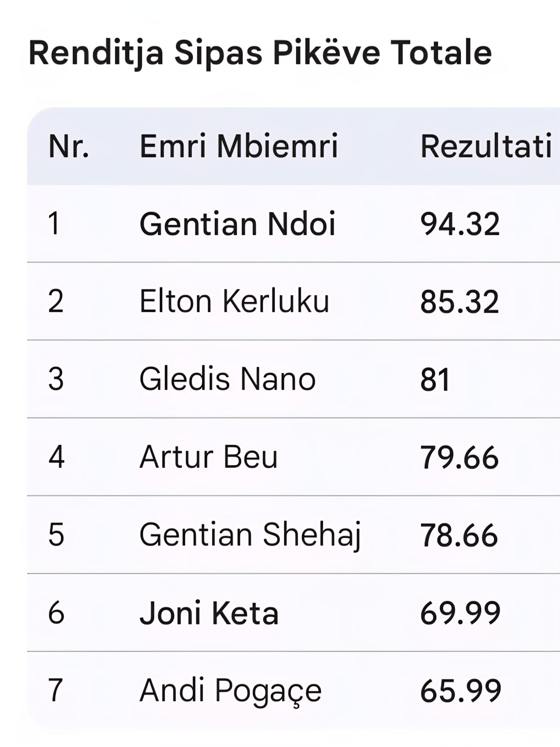This screenshot has width=560, height=747.
Task: Click the "Renditja Sipas Pikëve Totale" heading
Action: click(x=260, y=53)
